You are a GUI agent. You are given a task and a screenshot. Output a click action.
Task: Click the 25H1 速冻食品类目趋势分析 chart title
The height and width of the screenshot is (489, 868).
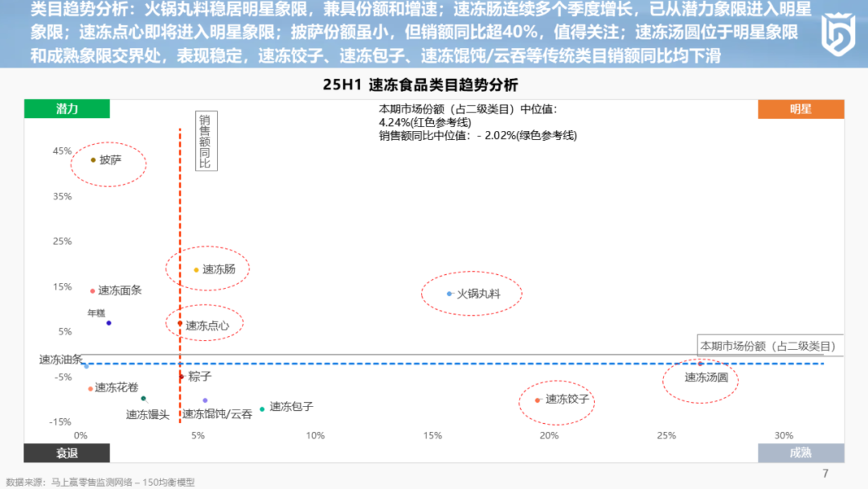point(420,85)
